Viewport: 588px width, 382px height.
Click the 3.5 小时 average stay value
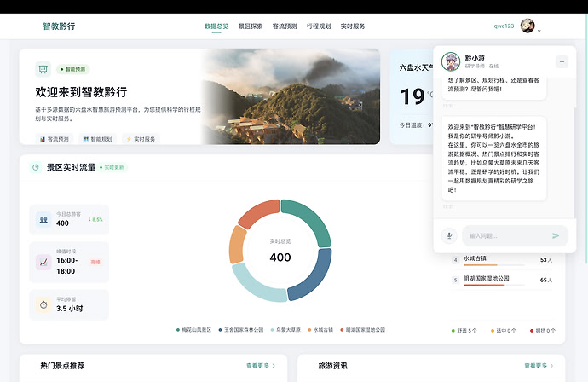[69, 309]
